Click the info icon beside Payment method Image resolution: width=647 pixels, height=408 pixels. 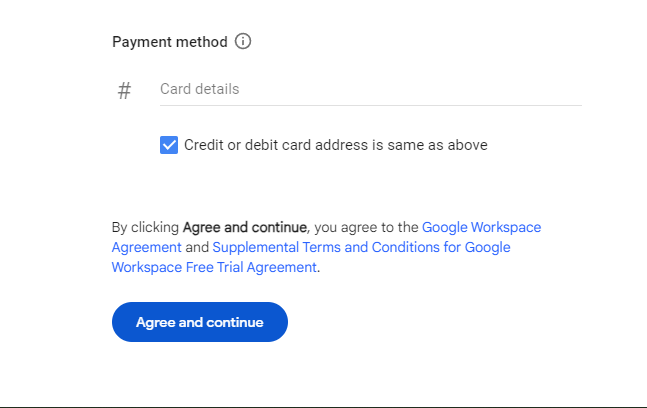[x=243, y=42]
